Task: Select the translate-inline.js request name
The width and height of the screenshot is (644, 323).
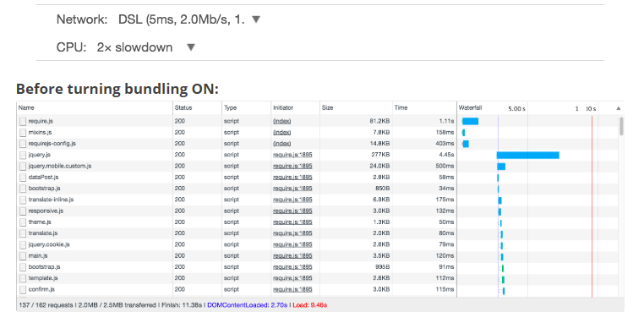Action: (x=51, y=200)
